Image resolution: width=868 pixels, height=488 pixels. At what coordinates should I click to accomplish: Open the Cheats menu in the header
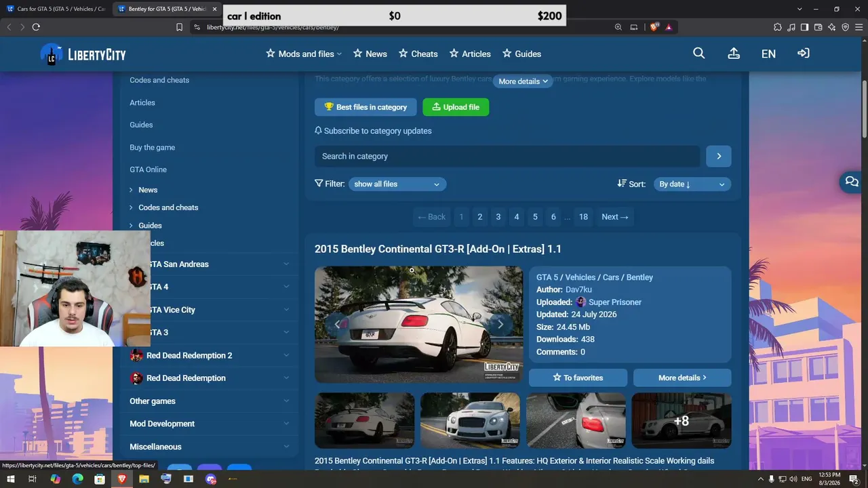pyautogui.click(x=418, y=54)
